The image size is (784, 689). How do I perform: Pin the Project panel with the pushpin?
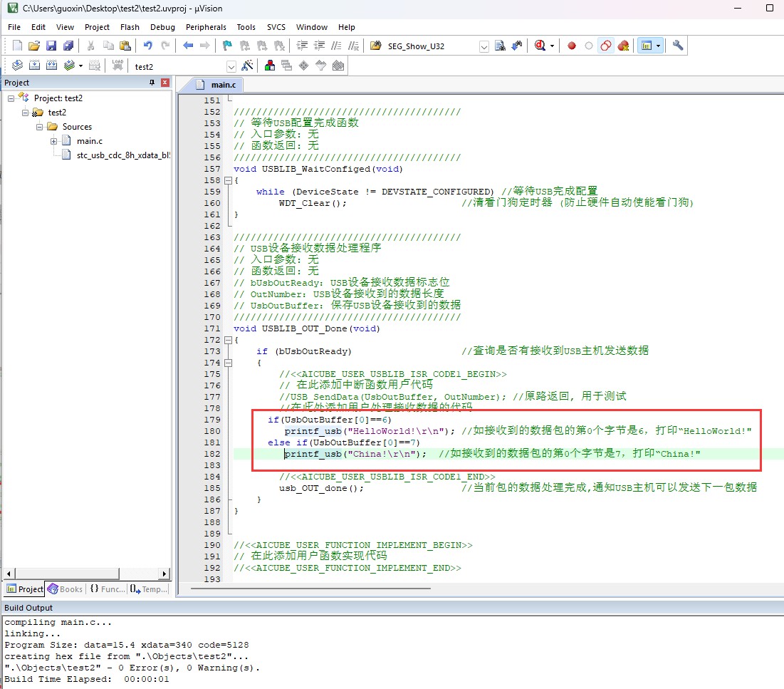pos(152,83)
